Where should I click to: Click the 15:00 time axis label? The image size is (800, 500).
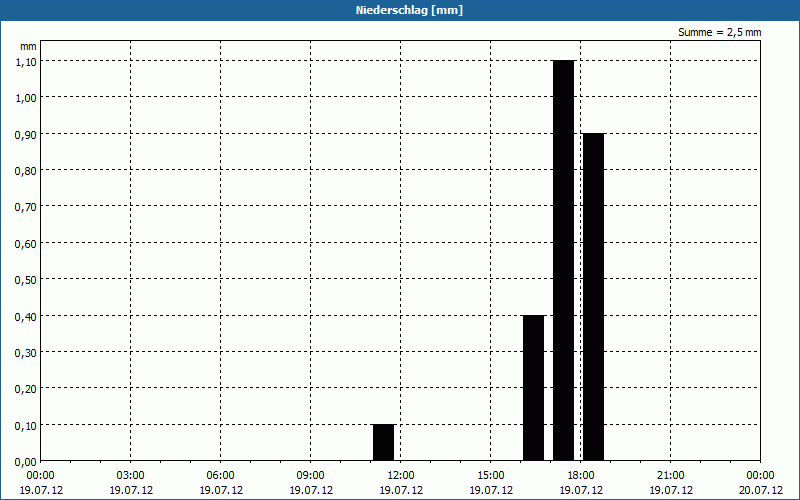pos(491,476)
